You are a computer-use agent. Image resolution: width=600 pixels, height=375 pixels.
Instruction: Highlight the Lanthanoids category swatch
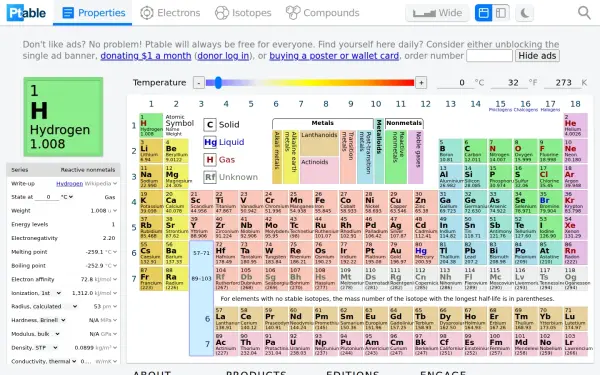[319, 143]
